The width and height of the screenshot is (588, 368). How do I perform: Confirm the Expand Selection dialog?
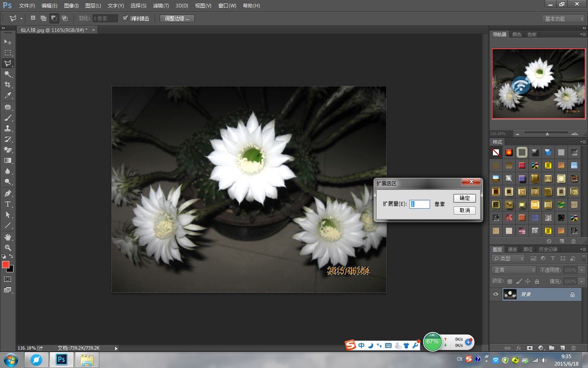click(x=464, y=198)
